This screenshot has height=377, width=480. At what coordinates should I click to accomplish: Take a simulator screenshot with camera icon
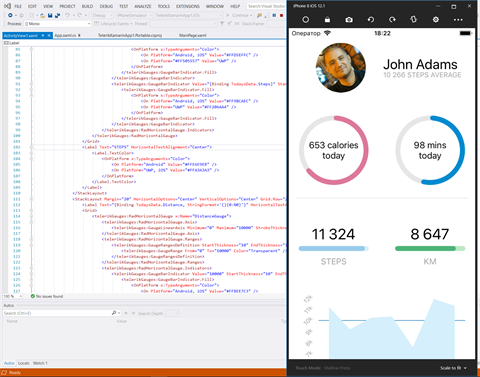coord(349,20)
